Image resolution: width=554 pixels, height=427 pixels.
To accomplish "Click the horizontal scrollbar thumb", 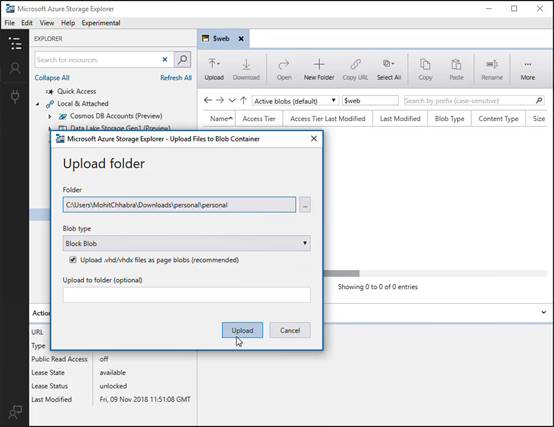I will pyautogui.click(x=341, y=273).
